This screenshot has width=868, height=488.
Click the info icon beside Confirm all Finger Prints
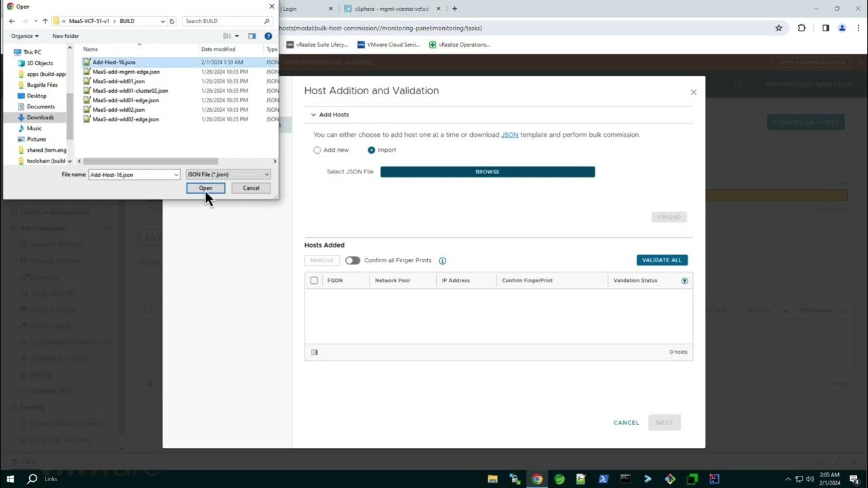pyautogui.click(x=443, y=261)
